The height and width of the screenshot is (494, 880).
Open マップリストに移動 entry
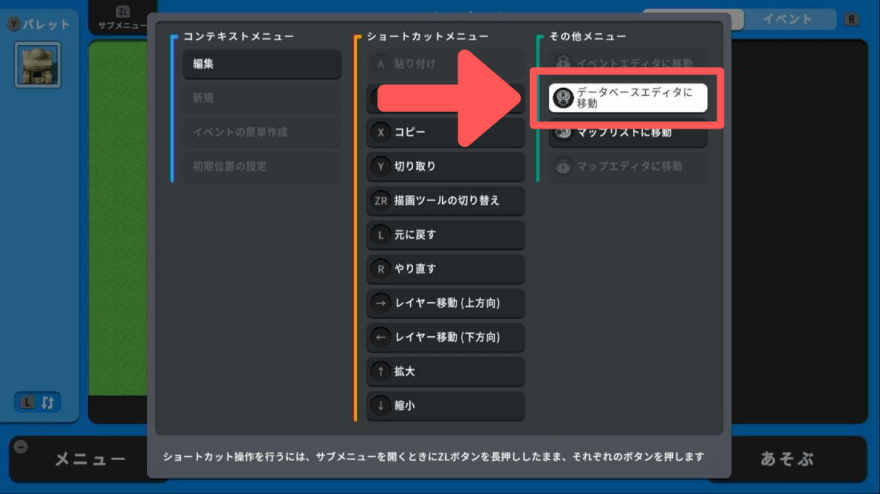(x=627, y=134)
